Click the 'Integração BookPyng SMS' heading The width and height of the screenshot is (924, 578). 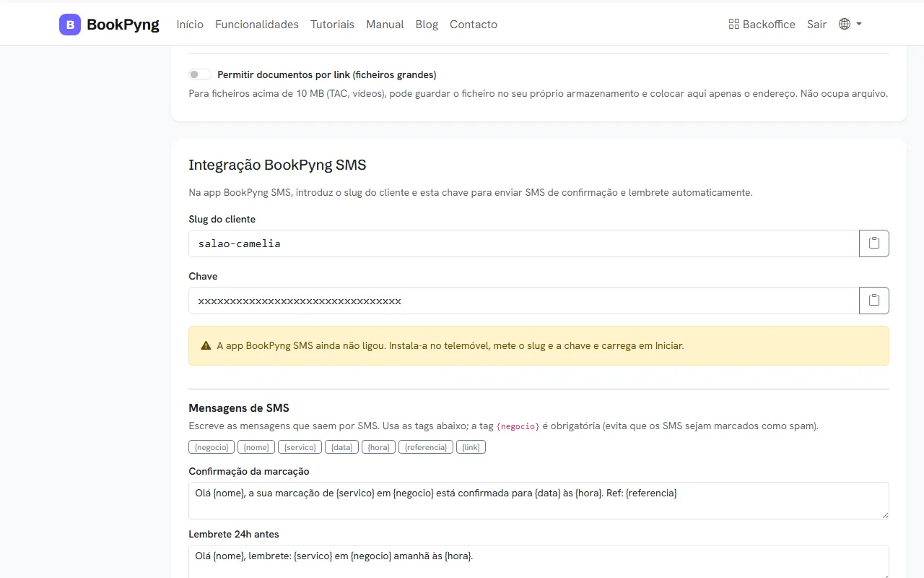point(277,165)
